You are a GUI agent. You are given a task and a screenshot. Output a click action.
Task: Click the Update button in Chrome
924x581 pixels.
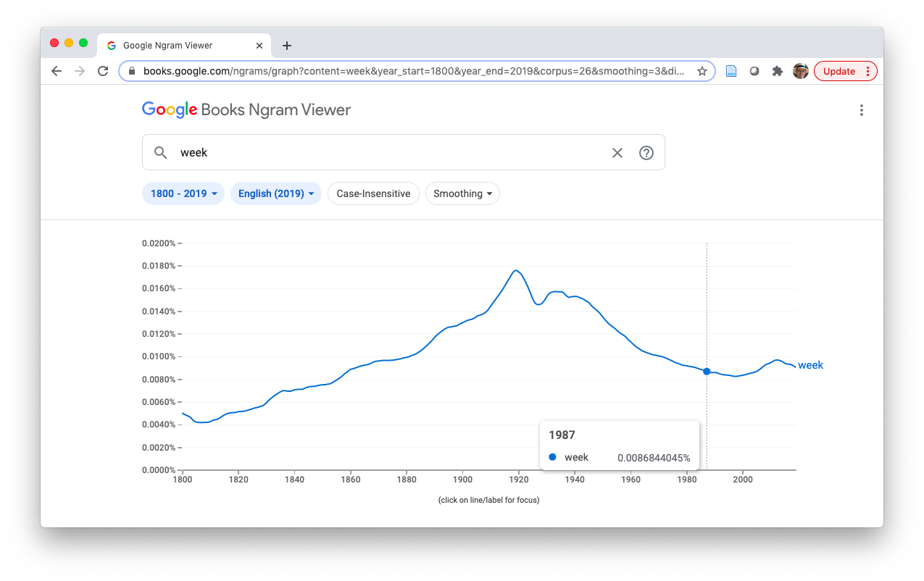(x=846, y=71)
